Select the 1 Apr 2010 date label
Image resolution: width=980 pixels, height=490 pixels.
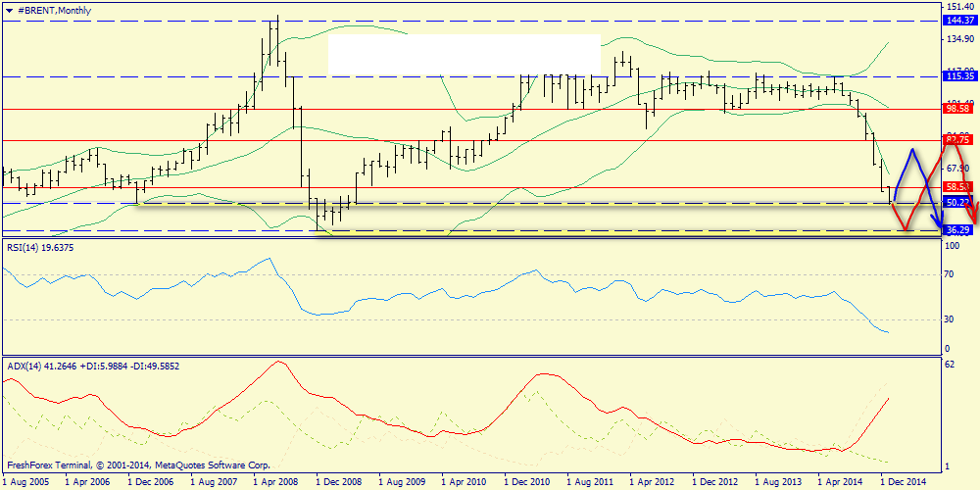click(x=464, y=482)
